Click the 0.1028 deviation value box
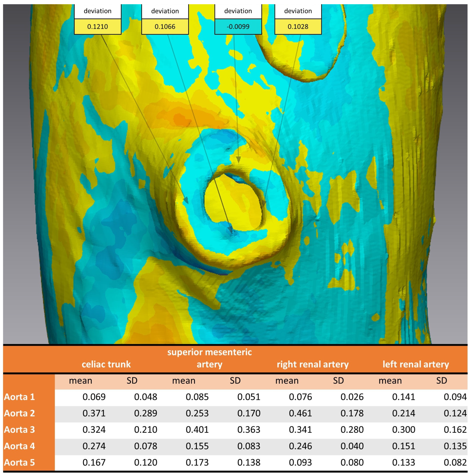This screenshot has height=476, width=471. pyautogui.click(x=298, y=26)
